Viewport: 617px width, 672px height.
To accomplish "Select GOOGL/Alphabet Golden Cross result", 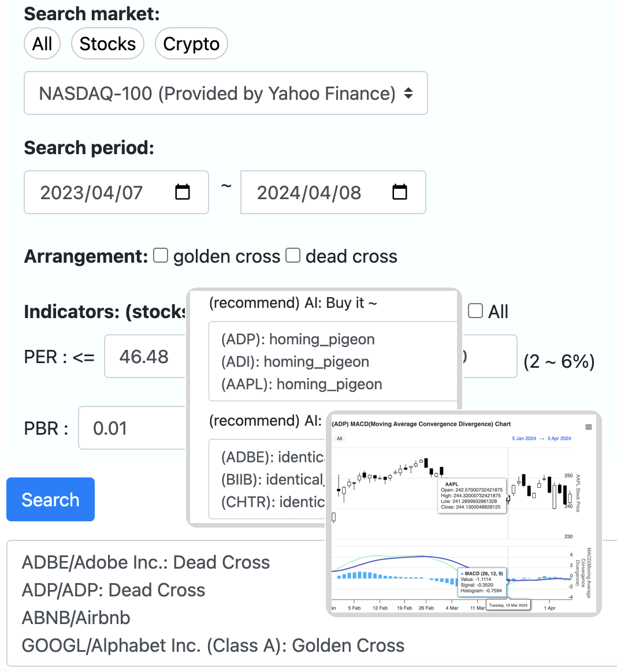I will [213, 645].
